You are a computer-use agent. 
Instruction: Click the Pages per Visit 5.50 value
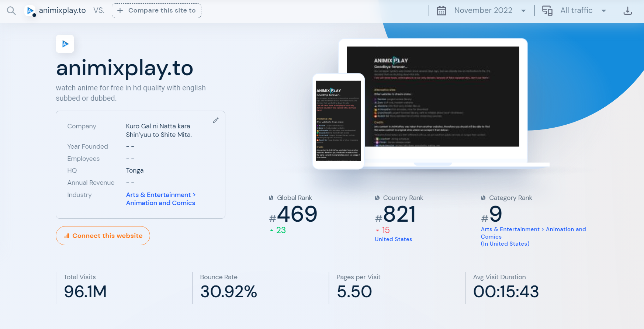(354, 292)
